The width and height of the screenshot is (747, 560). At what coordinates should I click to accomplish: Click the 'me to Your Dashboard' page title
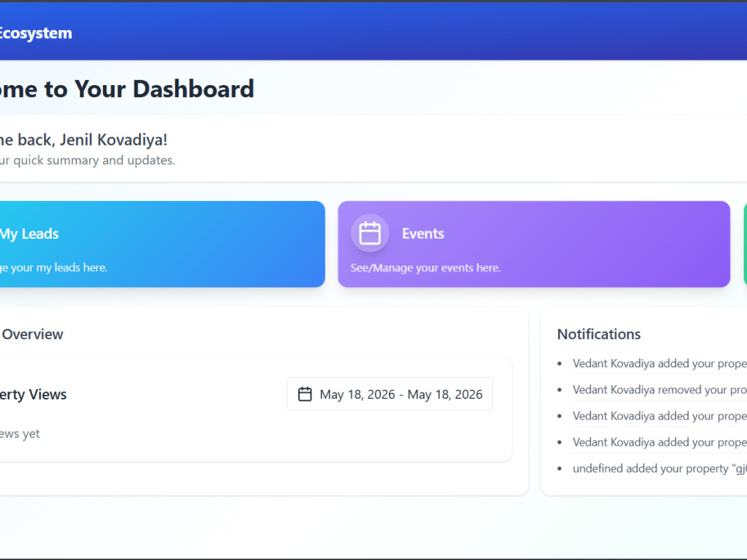coord(127,89)
